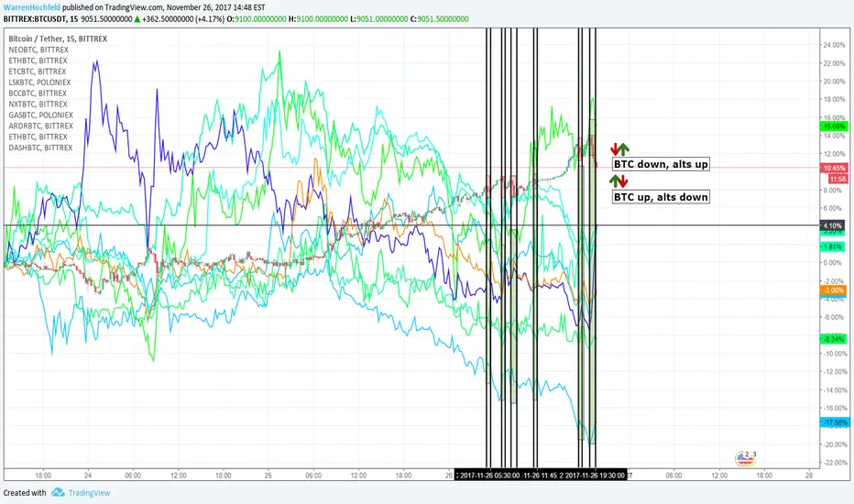The width and height of the screenshot is (854, 504).
Task: Click the TradingView cloud logo icon
Action: tap(58, 493)
